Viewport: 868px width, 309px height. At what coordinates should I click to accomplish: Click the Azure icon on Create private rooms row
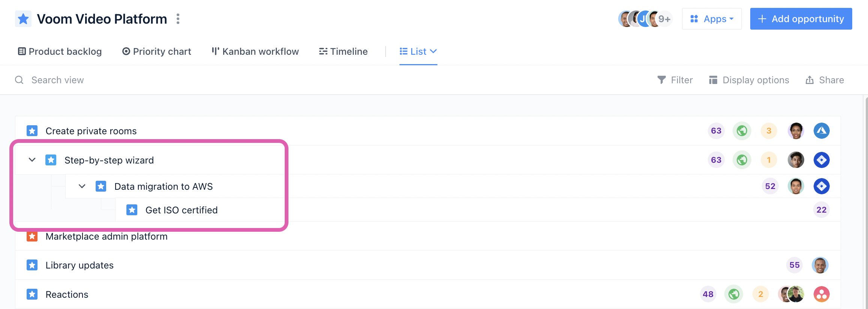pos(821,131)
